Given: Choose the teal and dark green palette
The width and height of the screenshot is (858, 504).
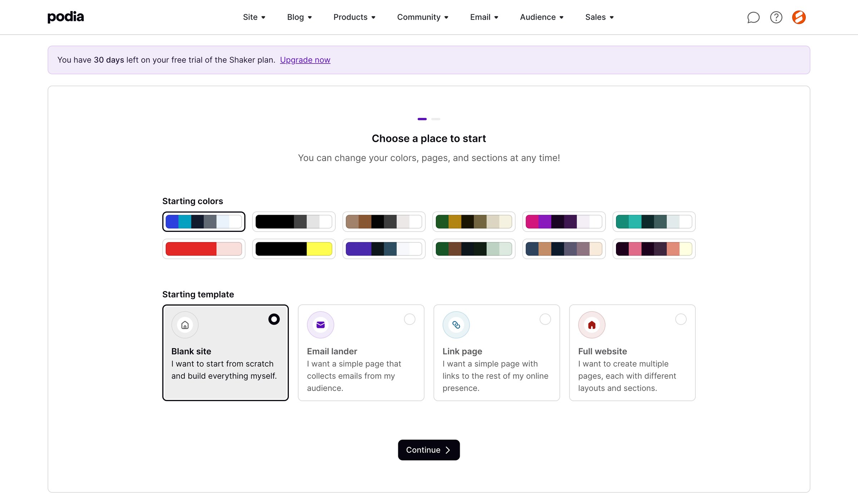Looking at the screenshot, I should click(x=654, y=221).
